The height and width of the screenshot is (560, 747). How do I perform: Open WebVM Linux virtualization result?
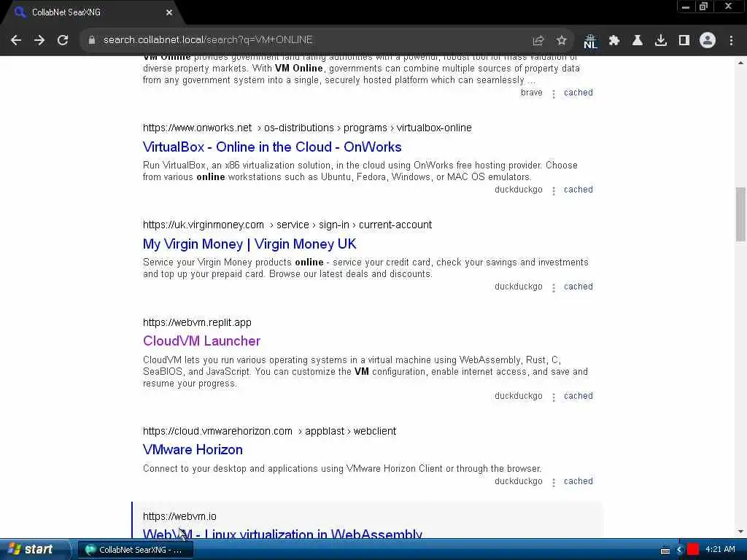pyautogui.click(x=282, y=533)
